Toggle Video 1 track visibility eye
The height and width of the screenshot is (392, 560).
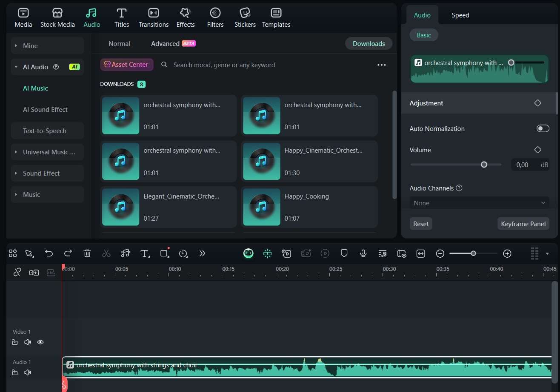(x=40, y=342)
